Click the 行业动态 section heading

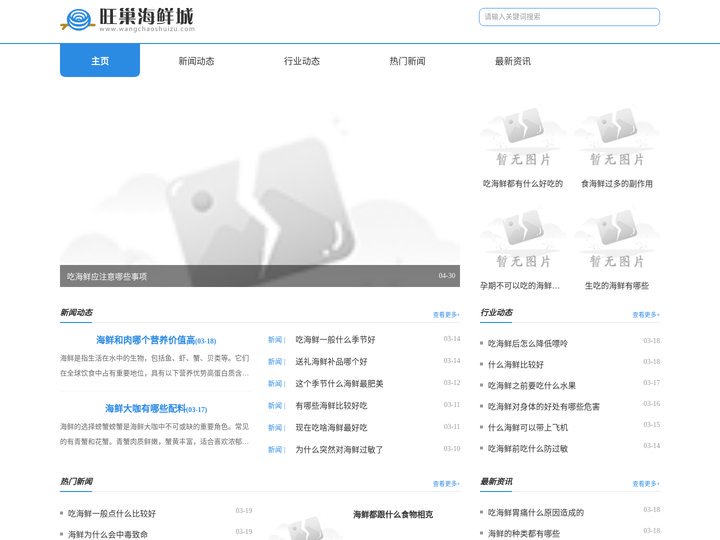pos(496,313)
